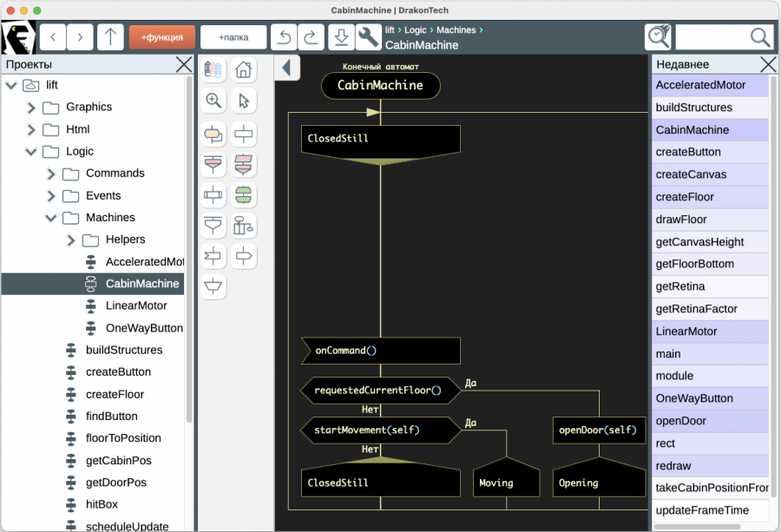781x532 pixels.
Task: Select OneWayButton in the project tree
Action: pyautogui.click(x=144, y=328)
